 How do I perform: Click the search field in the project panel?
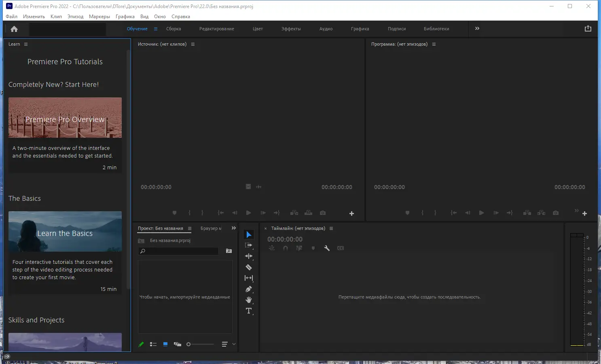(178, 251)
